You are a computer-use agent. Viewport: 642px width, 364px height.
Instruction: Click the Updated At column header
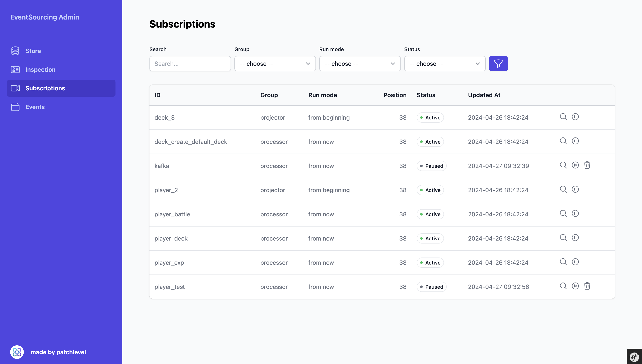click(484, 95)
